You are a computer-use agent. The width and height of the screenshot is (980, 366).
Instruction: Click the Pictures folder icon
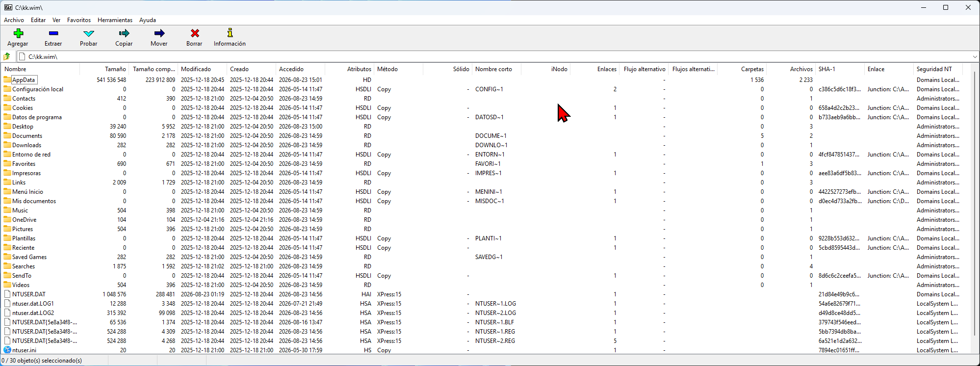(7, 229)
